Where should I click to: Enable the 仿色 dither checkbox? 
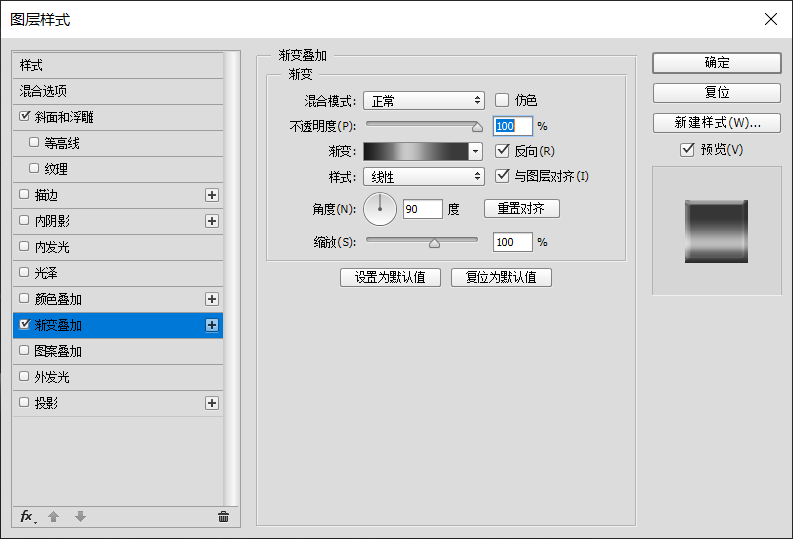click(x=502, y=100)
